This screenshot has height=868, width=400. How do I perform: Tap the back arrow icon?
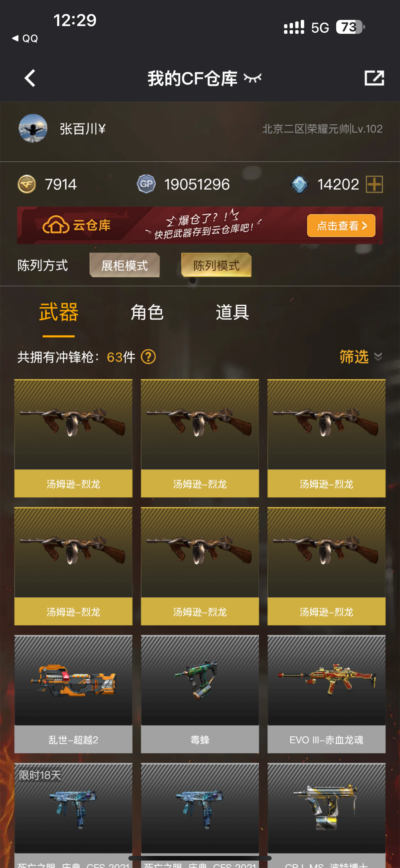point(30,78)
